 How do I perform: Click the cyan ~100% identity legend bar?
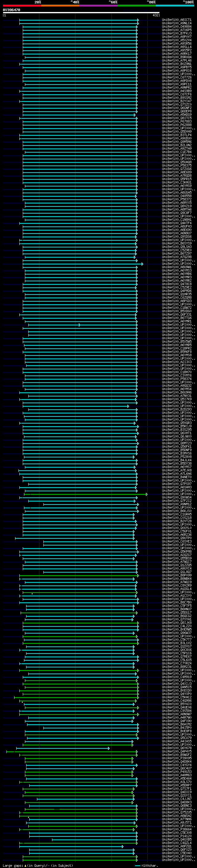(x=175, y=6)
